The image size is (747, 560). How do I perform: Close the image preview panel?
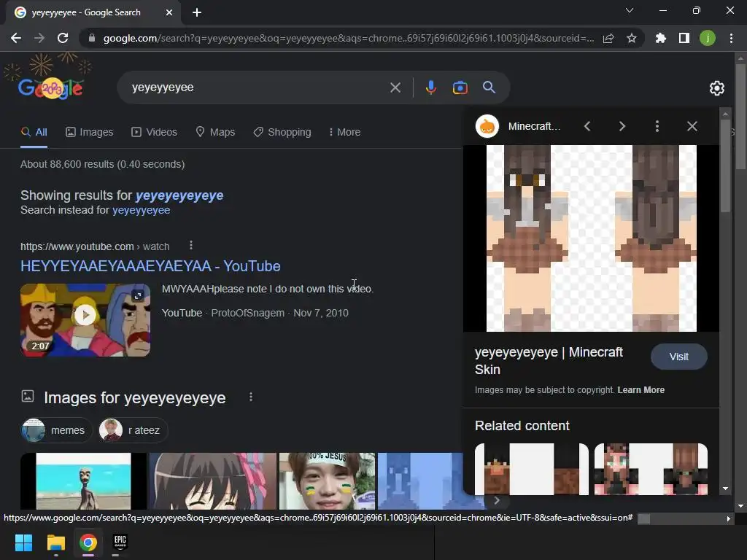pos(692,126)
